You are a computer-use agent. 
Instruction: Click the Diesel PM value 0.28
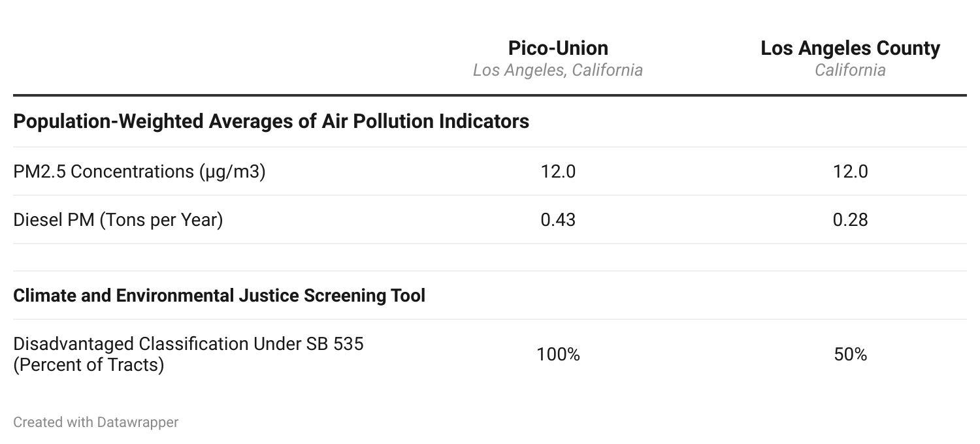coord(850,220)
